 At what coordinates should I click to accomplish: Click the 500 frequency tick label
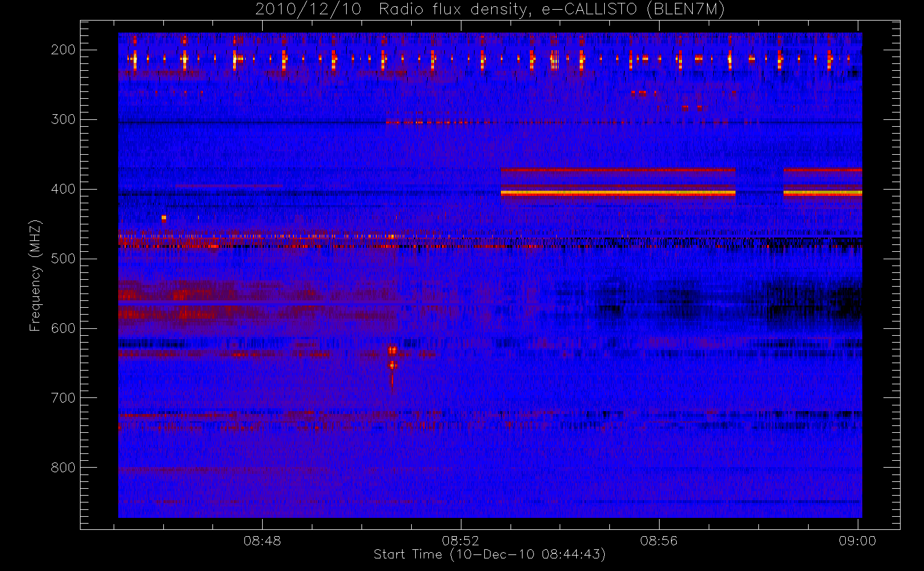pyautogui.click(x=63, y=259)
